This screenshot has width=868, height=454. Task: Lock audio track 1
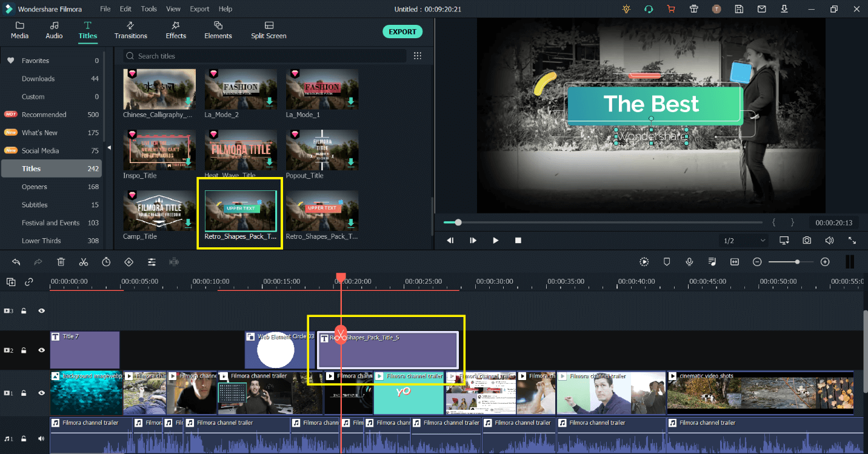pos(24,438)
